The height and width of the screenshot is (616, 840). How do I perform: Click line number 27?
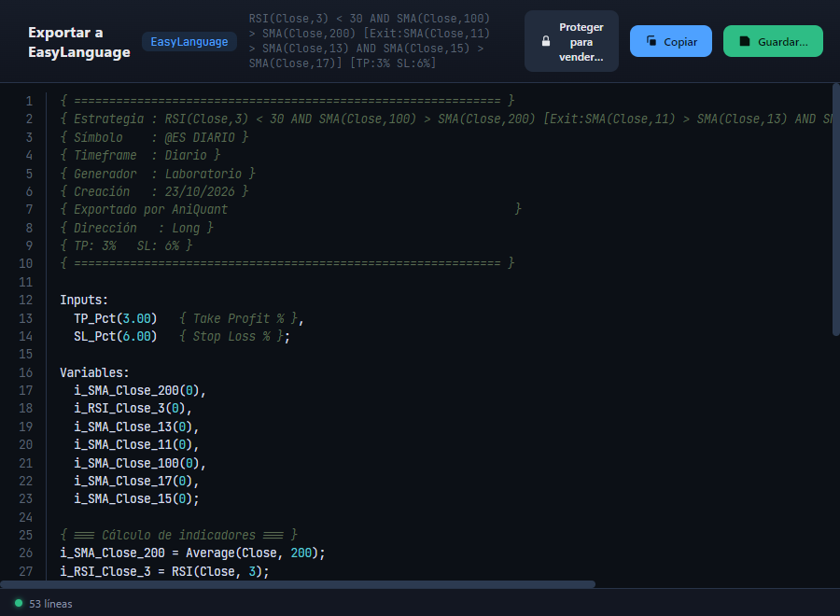(26, 571)
